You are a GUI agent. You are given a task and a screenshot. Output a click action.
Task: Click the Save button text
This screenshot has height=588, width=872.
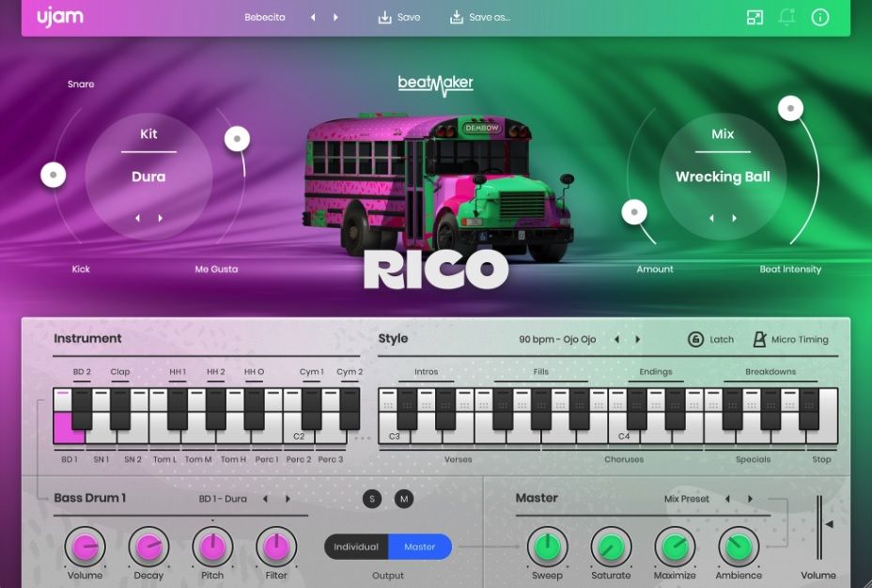(409, 17)
